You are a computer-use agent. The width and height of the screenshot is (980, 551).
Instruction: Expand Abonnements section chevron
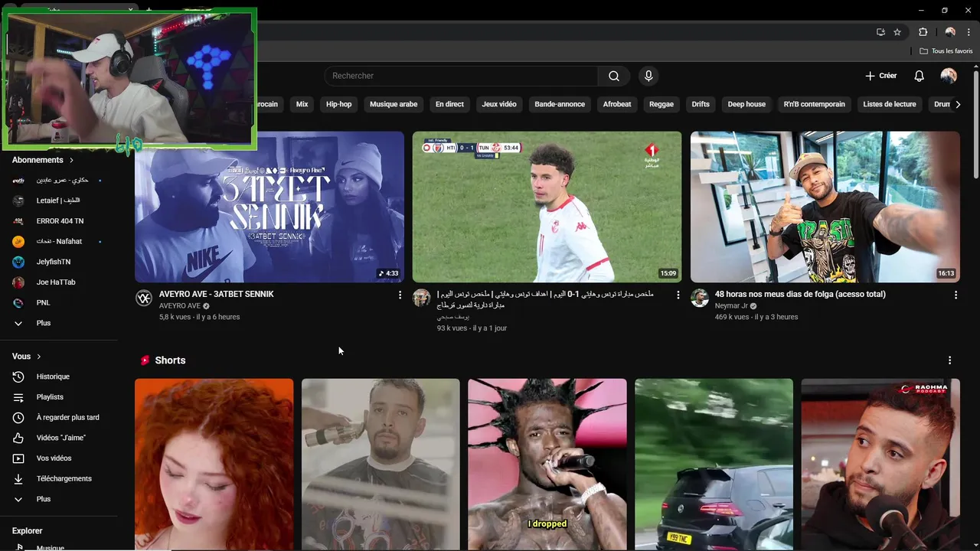point(71,161)
